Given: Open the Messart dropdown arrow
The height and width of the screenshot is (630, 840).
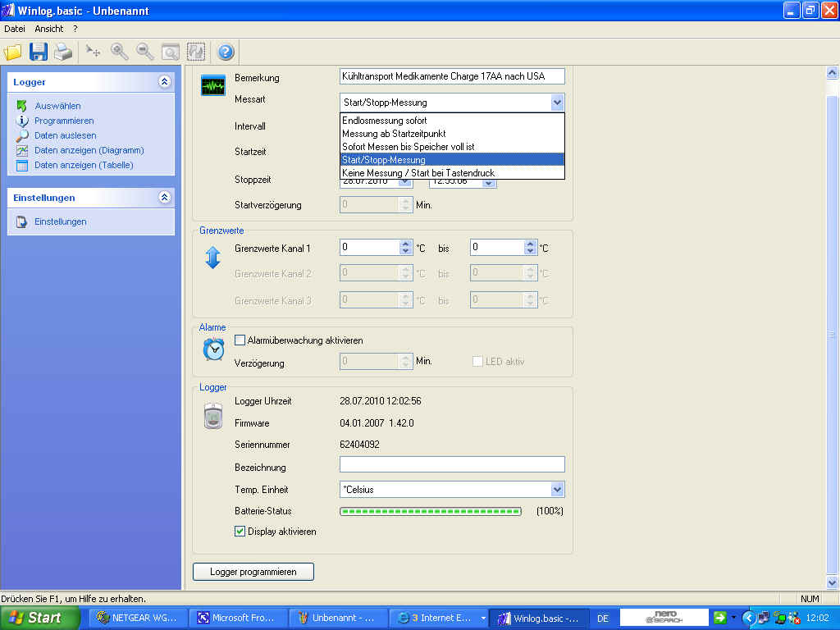Looking at the screenshot, I should [557, 103].
